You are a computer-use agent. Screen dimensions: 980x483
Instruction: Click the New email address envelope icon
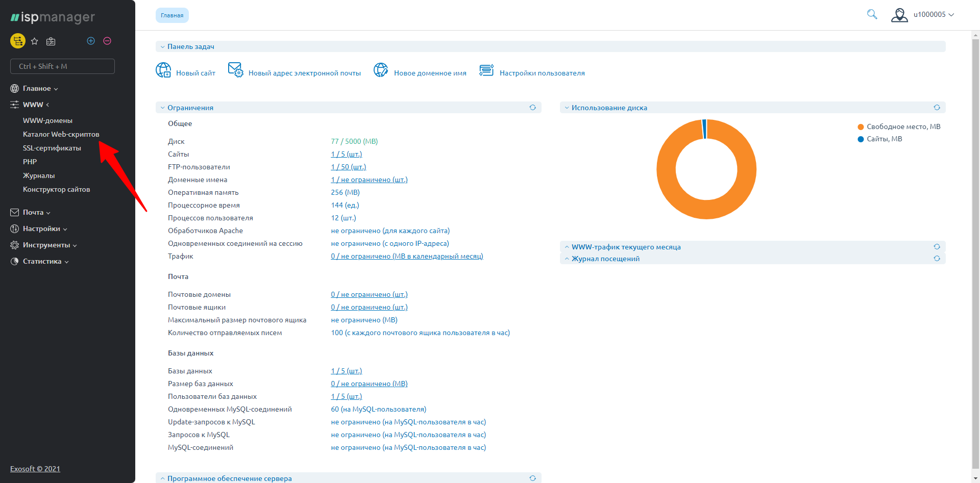(235, 70)
